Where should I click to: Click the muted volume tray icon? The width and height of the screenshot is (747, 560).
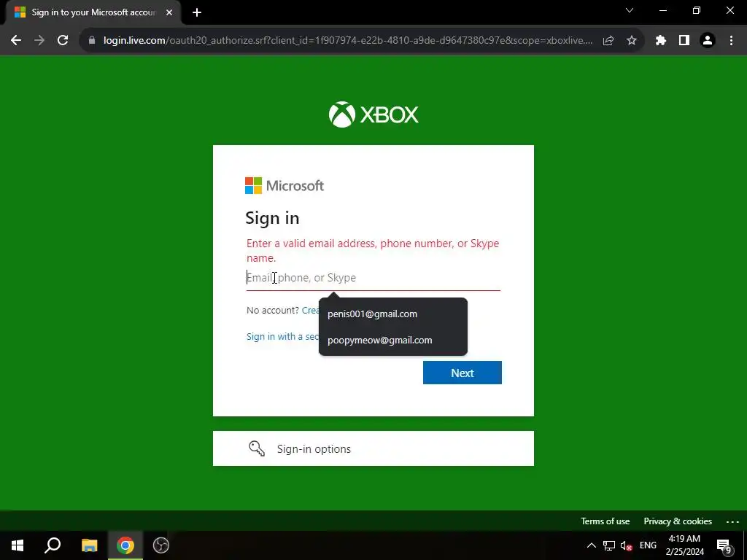click(626, 545)
